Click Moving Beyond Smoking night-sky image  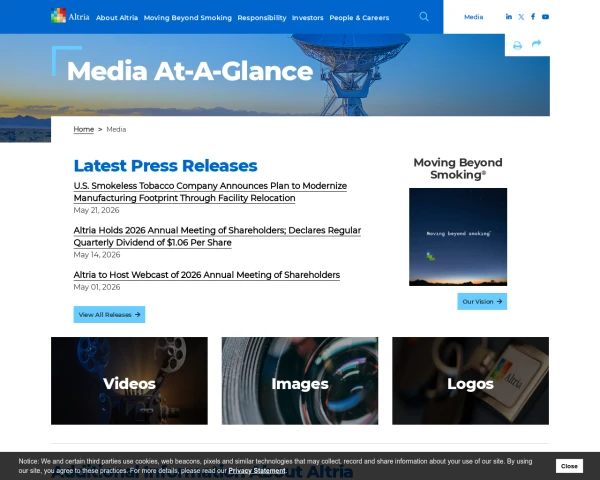pos(458,237)
